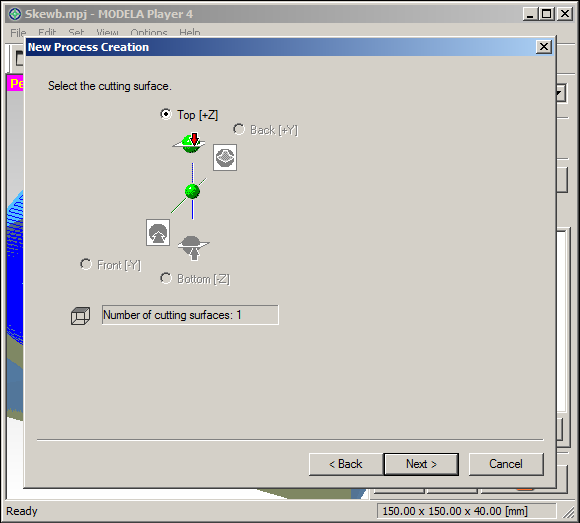Go to the previous step with < Back
The height and width of the screenshot is (523, 580).
(x=346, y=464)
